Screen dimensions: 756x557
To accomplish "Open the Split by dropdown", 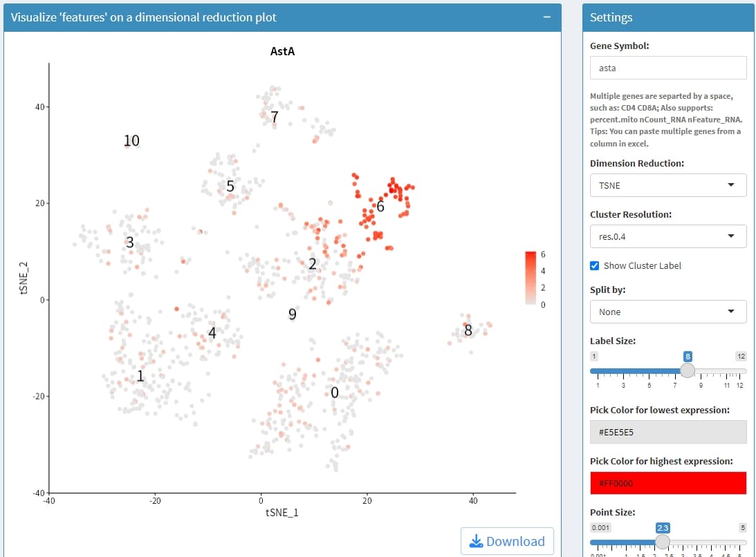I will click(667, 312).
